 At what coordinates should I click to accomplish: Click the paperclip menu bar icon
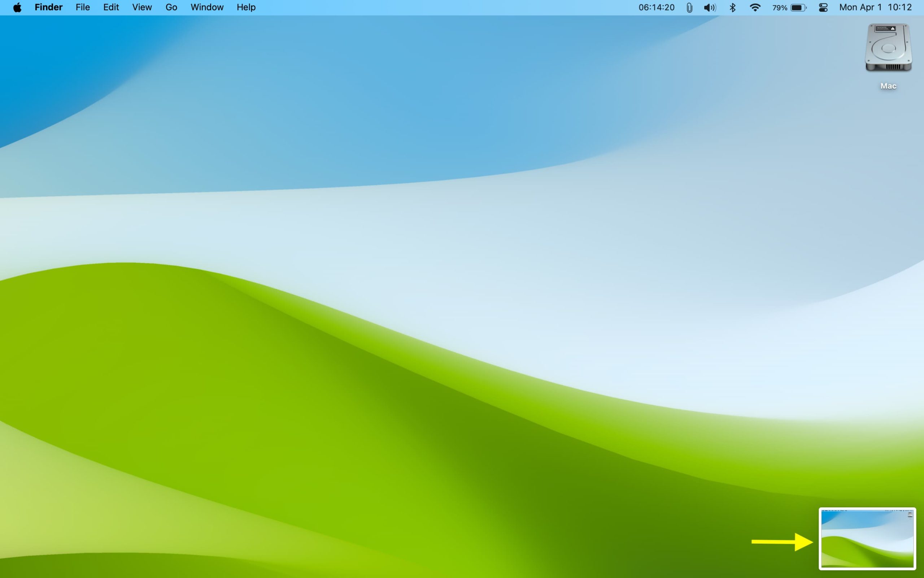[689, 8]
